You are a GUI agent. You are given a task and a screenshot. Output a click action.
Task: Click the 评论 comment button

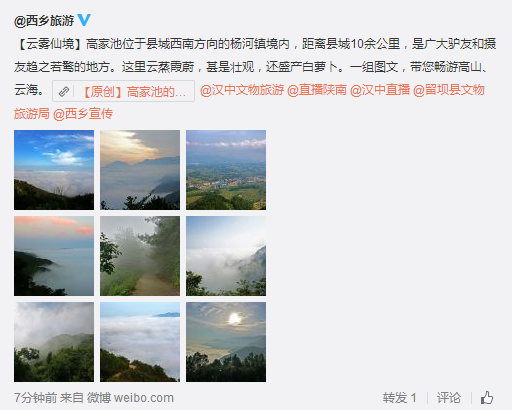(449, 398)
